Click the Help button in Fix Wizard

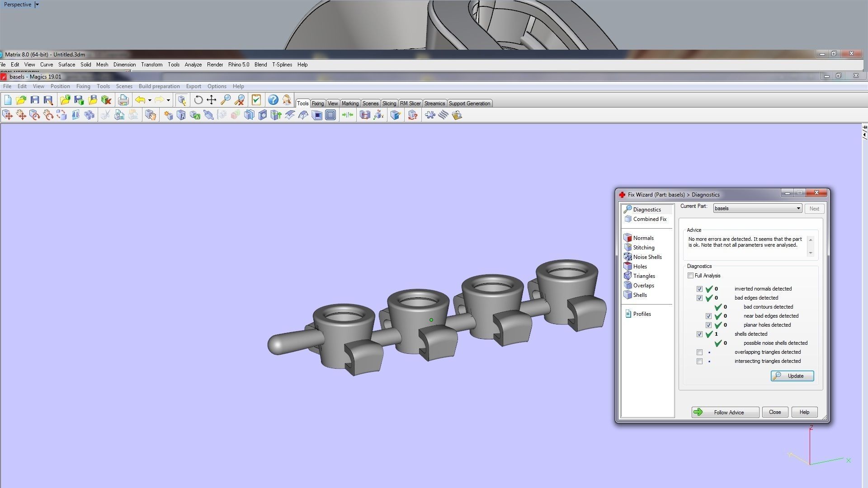pyautogui.click(x=804, y=412)
